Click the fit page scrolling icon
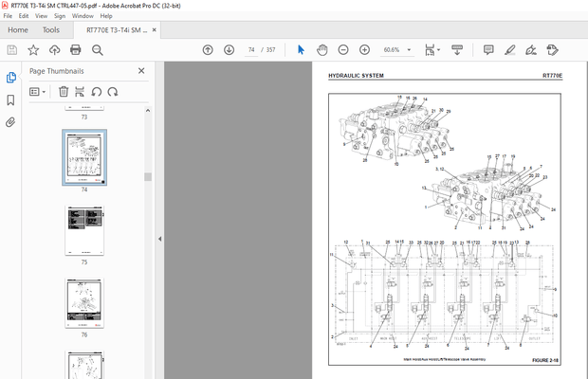The image size is (588, 379). click(x=430, y=50)
